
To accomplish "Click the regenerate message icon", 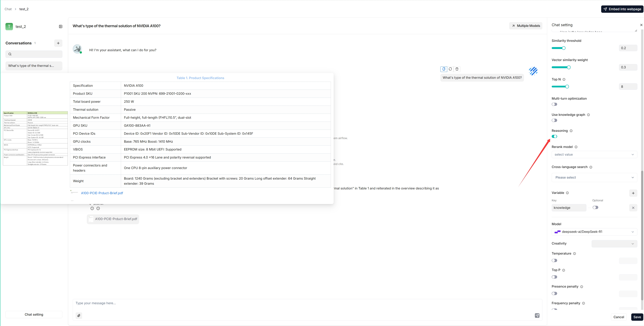I will click(450, 69).
